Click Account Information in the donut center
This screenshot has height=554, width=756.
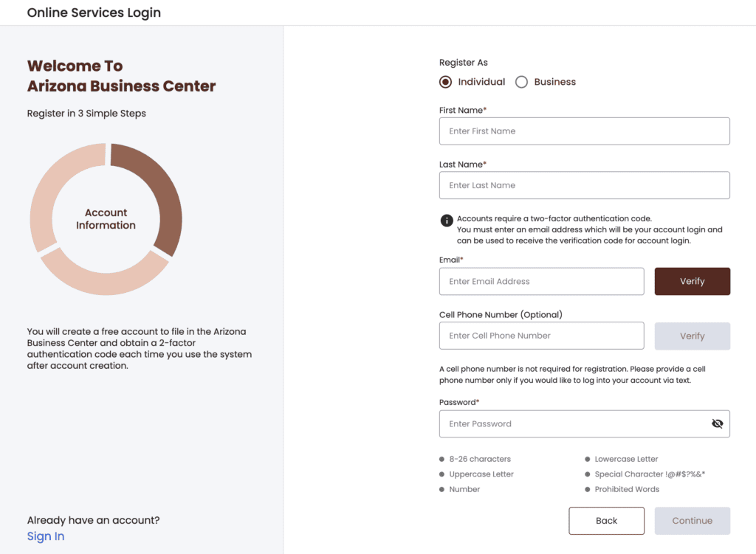106,218
